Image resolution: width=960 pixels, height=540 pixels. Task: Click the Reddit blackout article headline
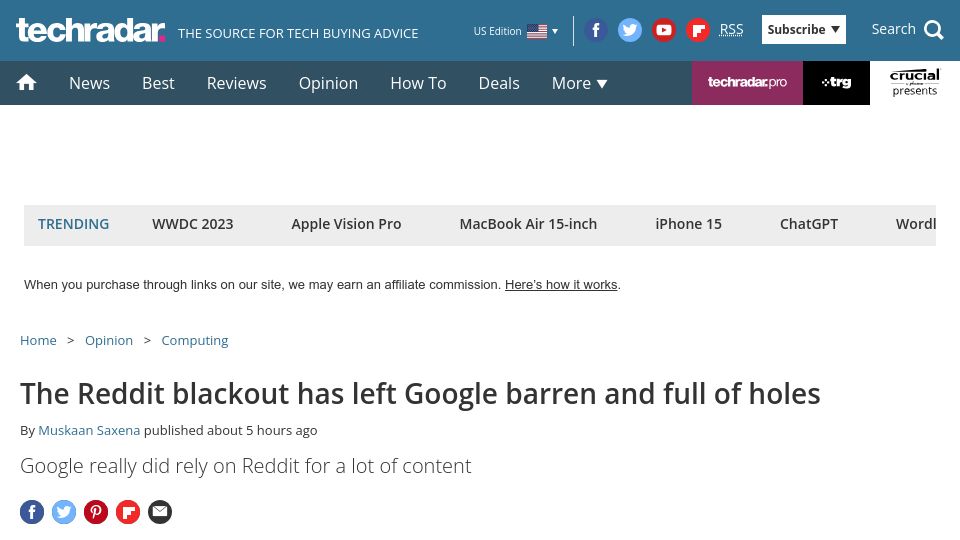tap(420, 394)
